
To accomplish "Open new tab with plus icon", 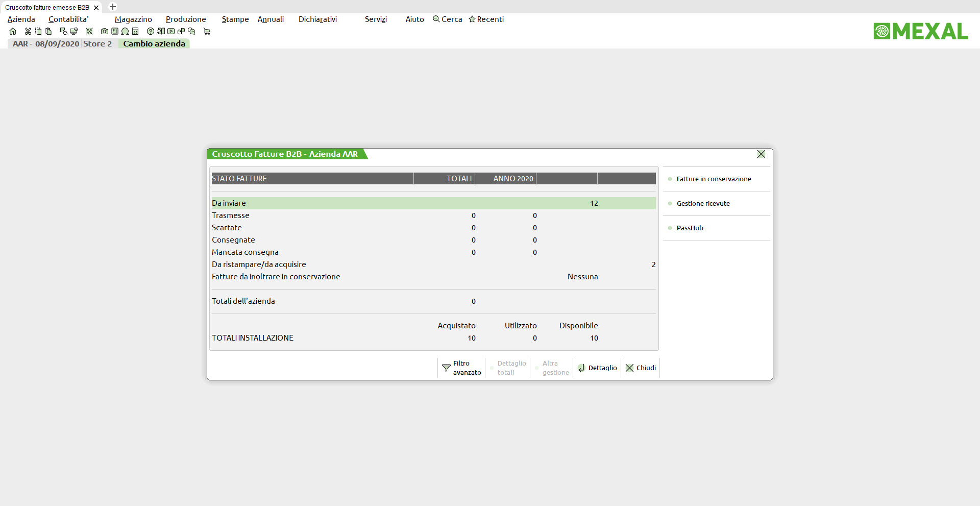I will coord(113,7).
